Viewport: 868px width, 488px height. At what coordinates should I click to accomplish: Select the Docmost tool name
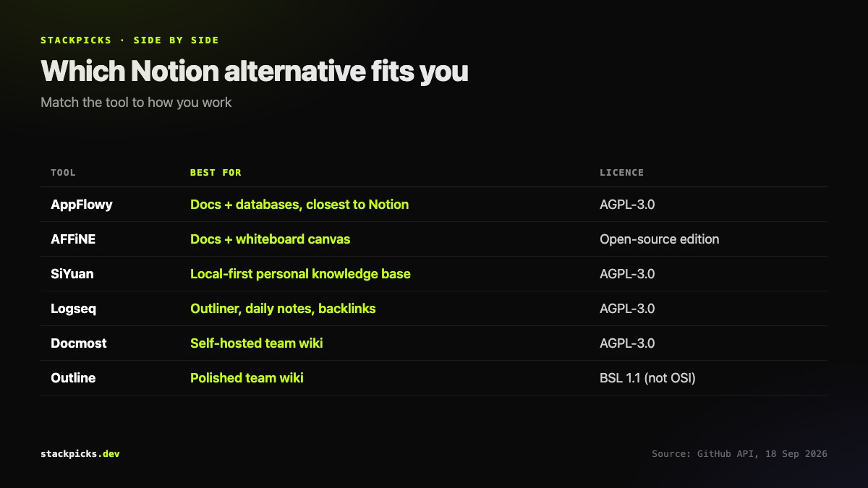click(79, 343)
